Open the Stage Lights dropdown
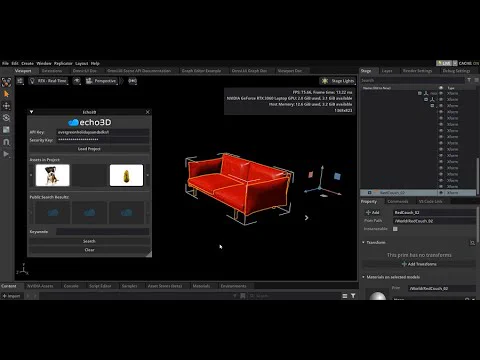 tap(338, 81)
